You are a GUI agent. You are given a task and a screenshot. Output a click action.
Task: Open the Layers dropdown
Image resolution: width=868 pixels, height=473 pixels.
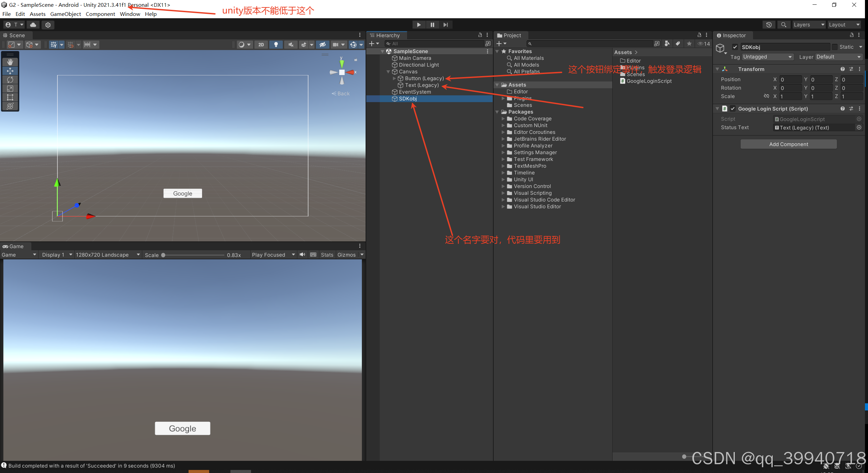point(809,25)
